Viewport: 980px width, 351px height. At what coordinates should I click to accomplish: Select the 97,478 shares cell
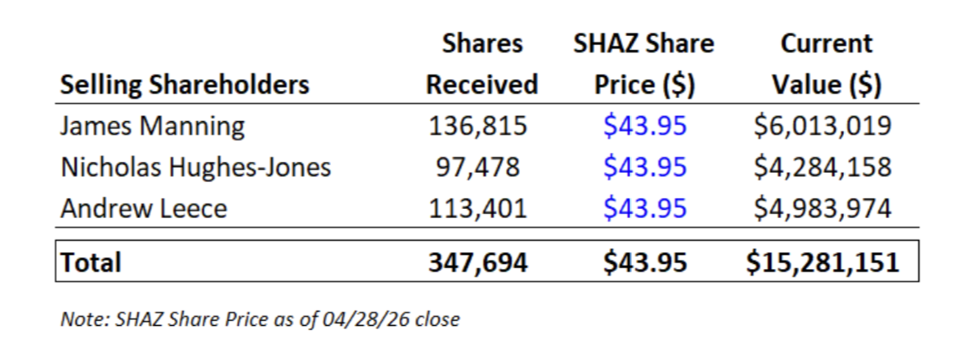click(478, 167)
